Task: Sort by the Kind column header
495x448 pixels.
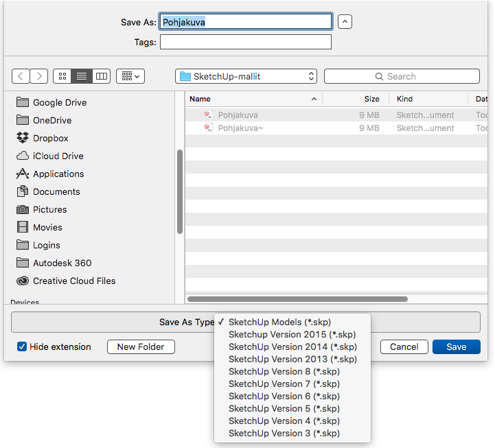Action: (428, 99)
